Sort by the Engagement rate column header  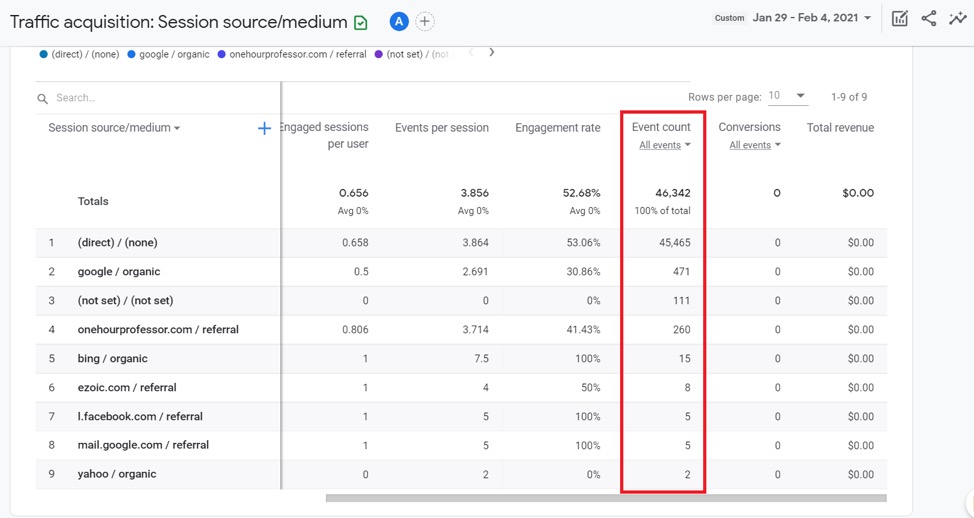(x=557, y=128)
